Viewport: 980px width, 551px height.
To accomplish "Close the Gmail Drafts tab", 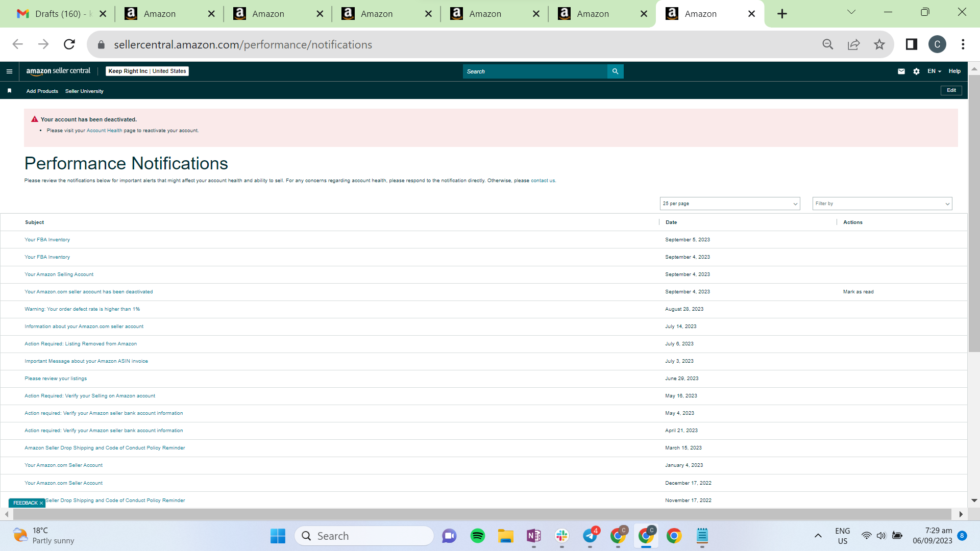I will pos(103,14).
